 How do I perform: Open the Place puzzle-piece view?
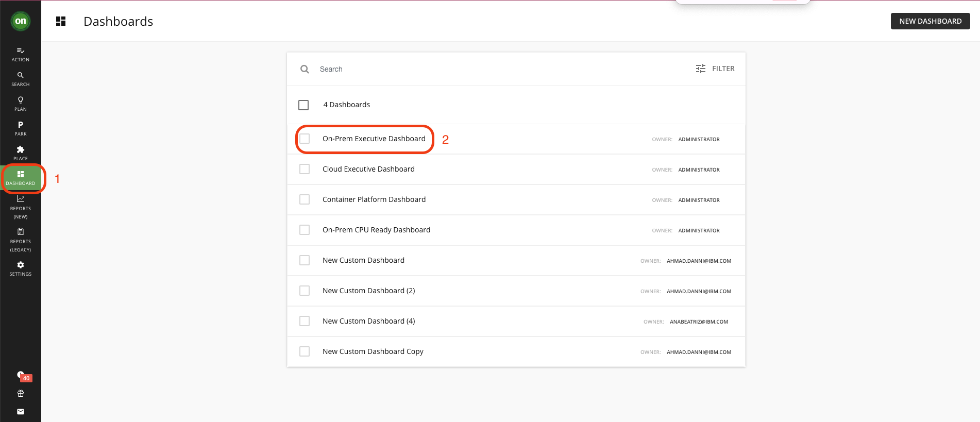pyautogui.click(x=21, y=154)
